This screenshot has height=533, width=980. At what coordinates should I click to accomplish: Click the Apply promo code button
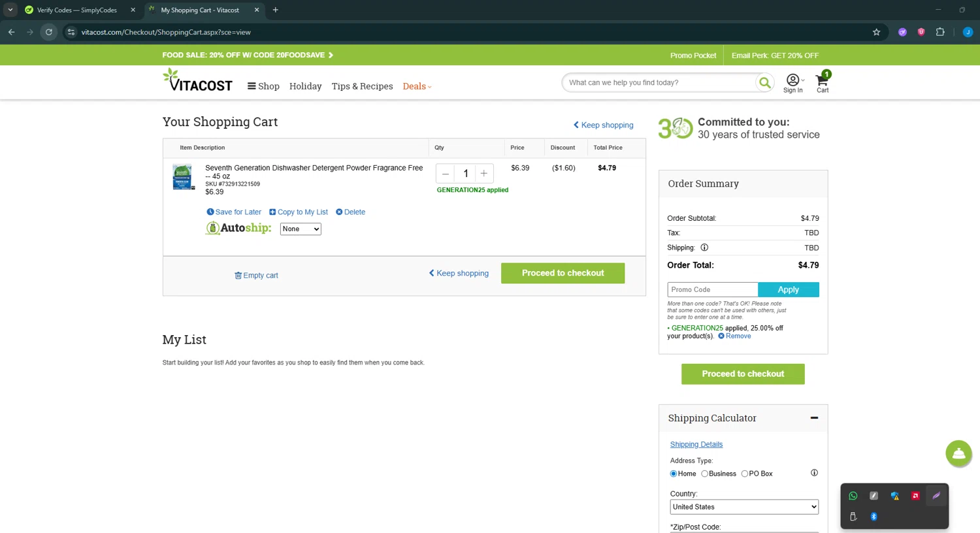tap(788, 289)
